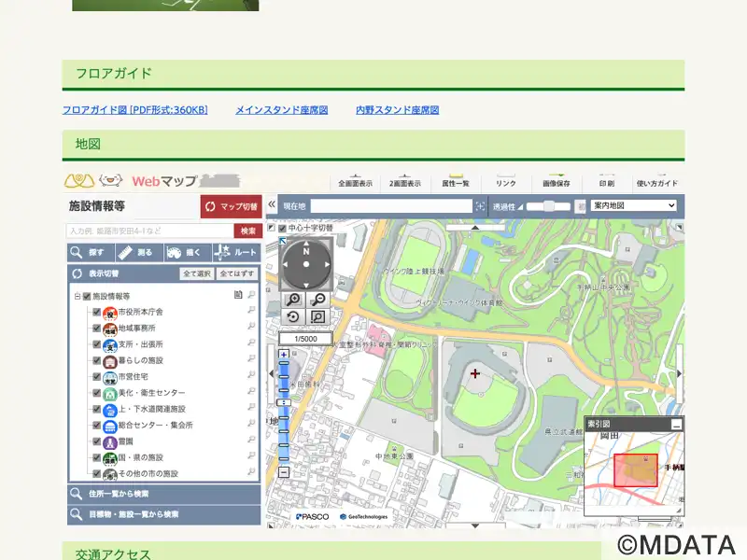The image size is (747, 560).
Task: Open the 案内地図 map type dropdown
Action: 634,205
